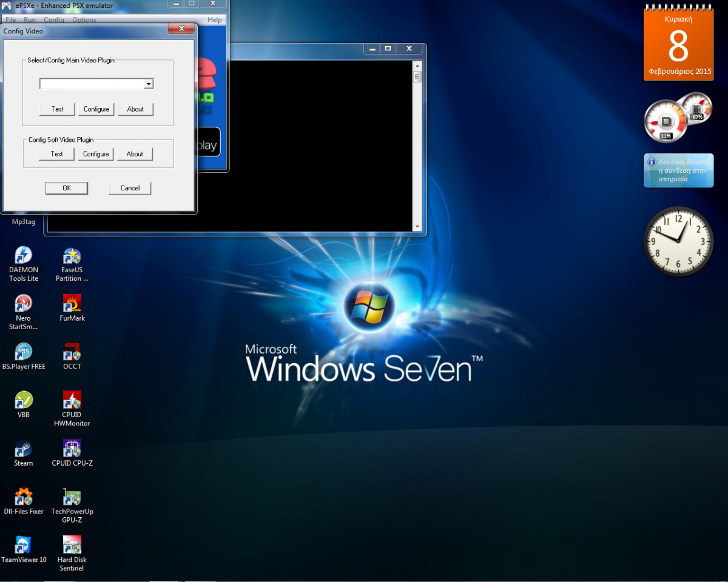Click the analog clock gadget
Screen dimensions: 728x582
(x=678, y=241)
